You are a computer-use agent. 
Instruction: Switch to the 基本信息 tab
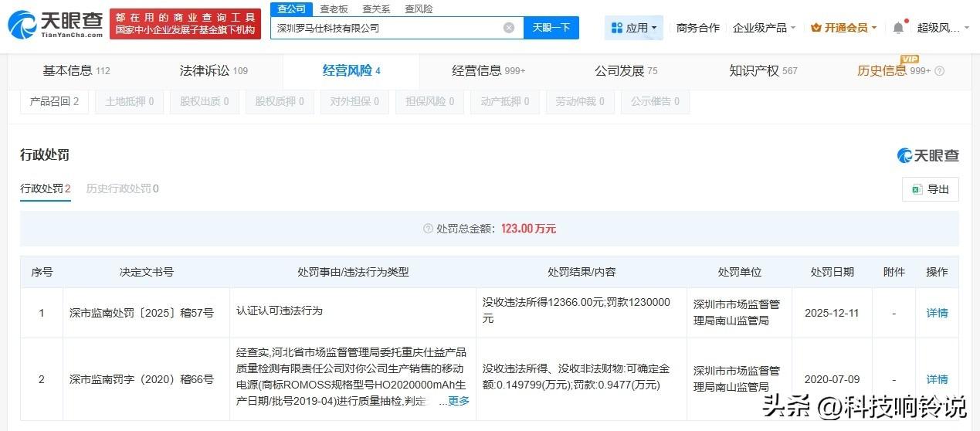pos(76,71)
